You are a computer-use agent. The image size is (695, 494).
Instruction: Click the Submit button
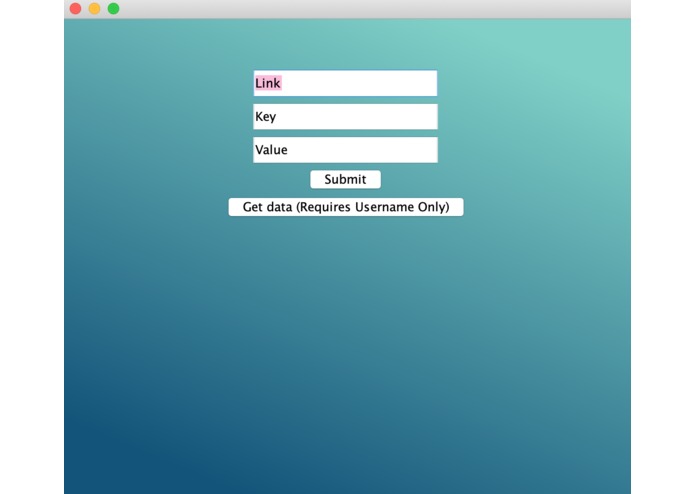click(x=345, y=179)
